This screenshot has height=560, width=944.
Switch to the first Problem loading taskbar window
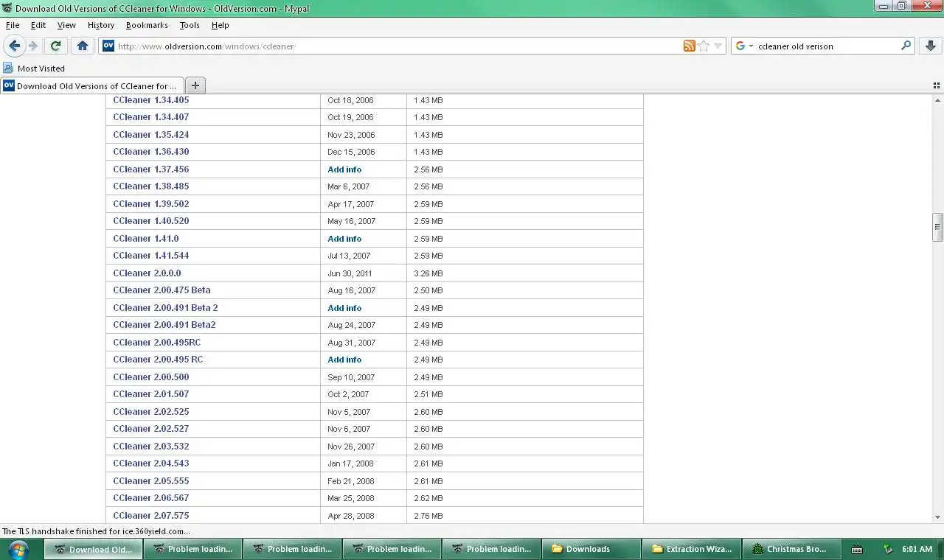click(193, 549)
